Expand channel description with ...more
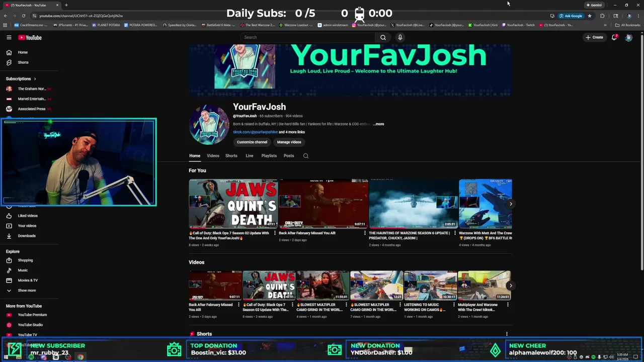Image resolution: width=644 pixels, height=362 pixels. click(379, 124)
